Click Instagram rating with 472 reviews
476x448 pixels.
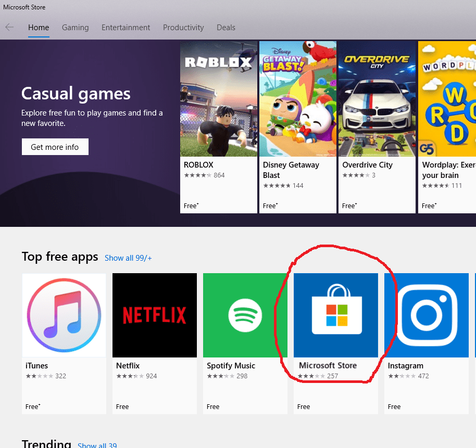[x=408, y=376]
